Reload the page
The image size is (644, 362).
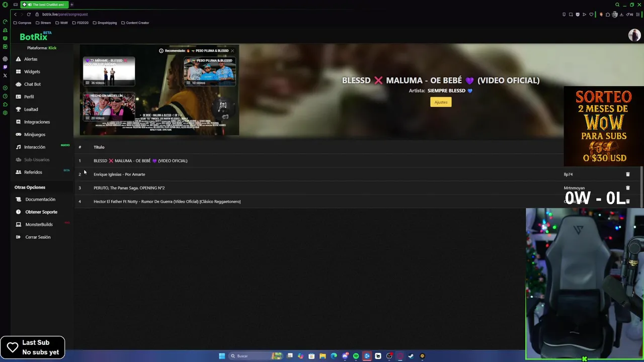click(29, 14)
